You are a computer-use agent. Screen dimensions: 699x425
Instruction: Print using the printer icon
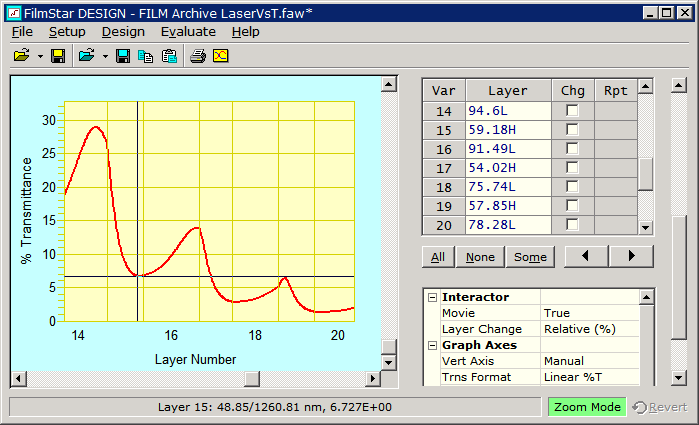pyautogui.click(x=198, y=56)
